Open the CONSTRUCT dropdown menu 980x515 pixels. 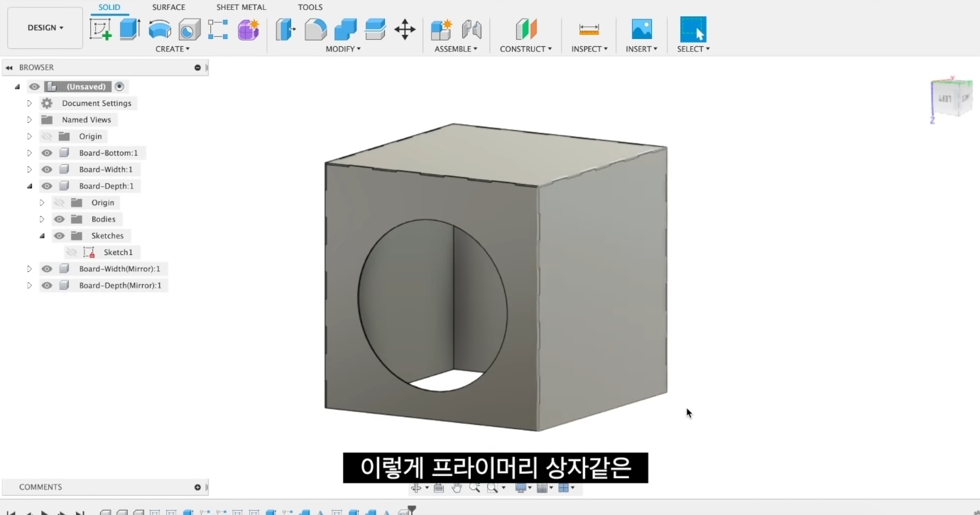(x=526, y=49)
